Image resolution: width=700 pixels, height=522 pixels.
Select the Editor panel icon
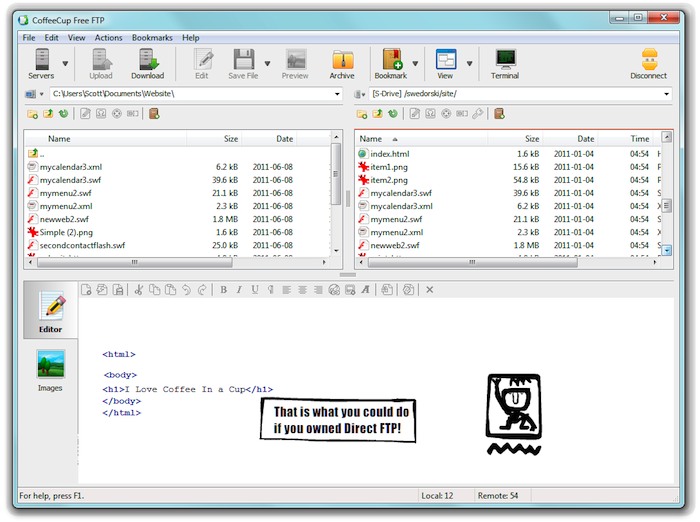coord(50,310)
